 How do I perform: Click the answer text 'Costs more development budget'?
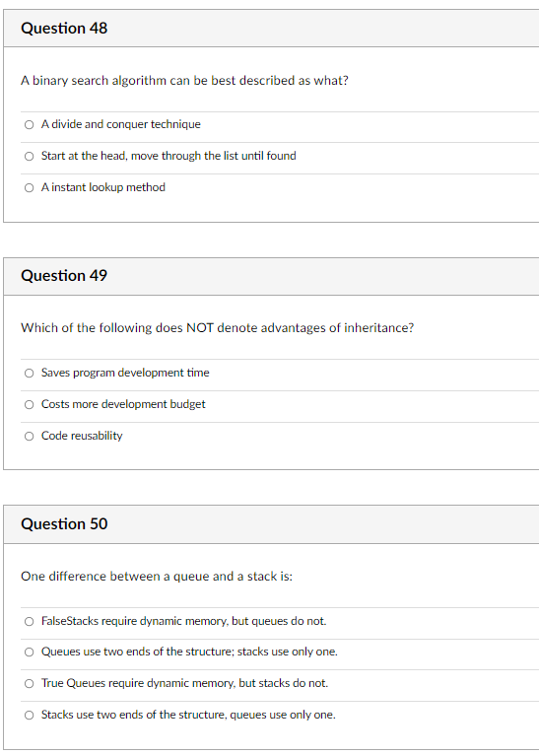[x=123, y=404]
